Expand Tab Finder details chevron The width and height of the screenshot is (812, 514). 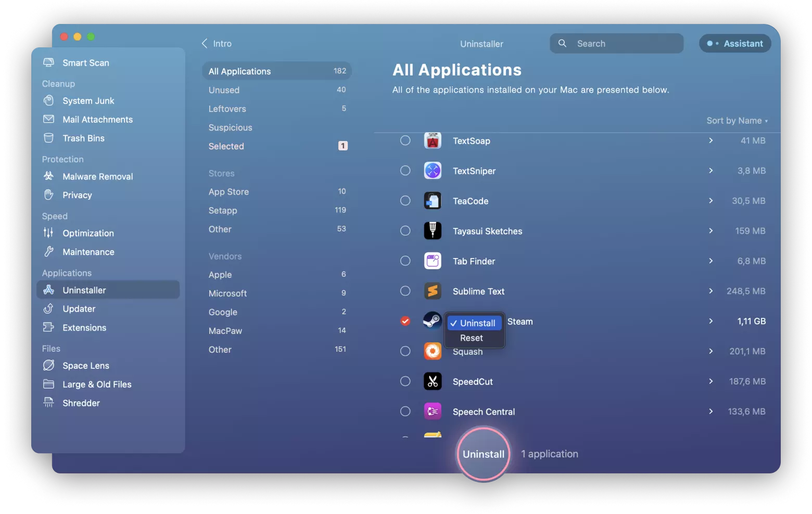tap(711, 261)
